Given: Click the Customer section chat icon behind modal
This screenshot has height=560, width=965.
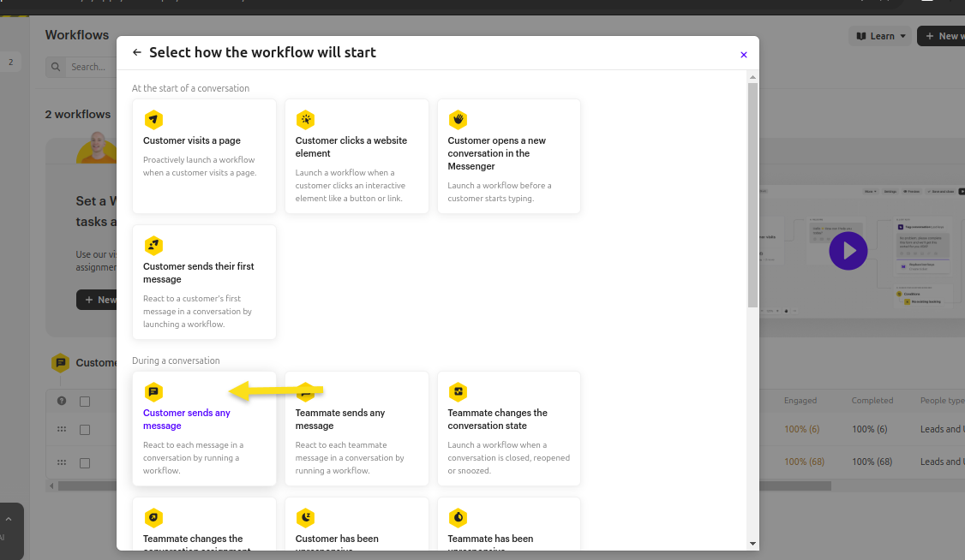Looking at the screenshot, I should [60, 363].
